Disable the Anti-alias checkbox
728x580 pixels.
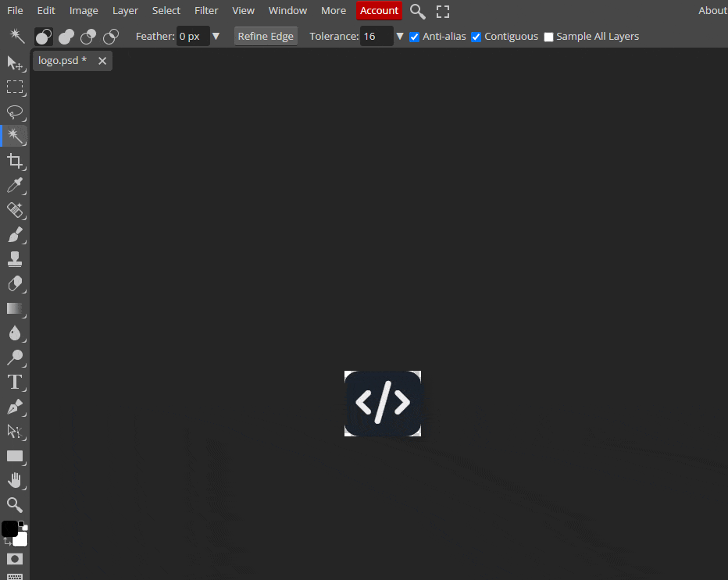click(415, 37)
